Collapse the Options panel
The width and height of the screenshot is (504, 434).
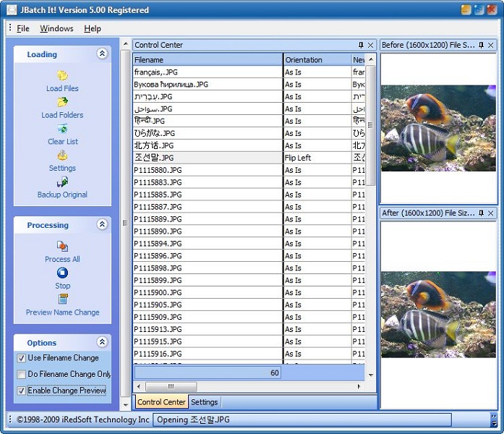[x=102, y=341]
